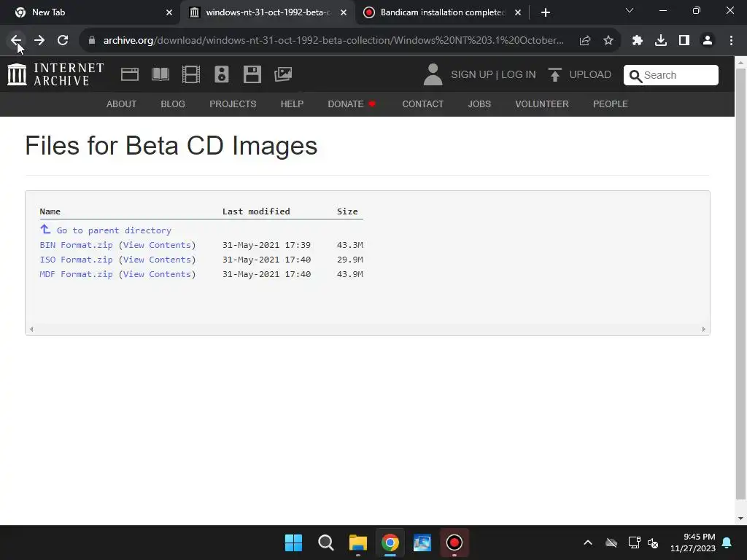The image size is (747, 560).
Task: Go forward with the browser forward arrow
Action: coord(39,41)
